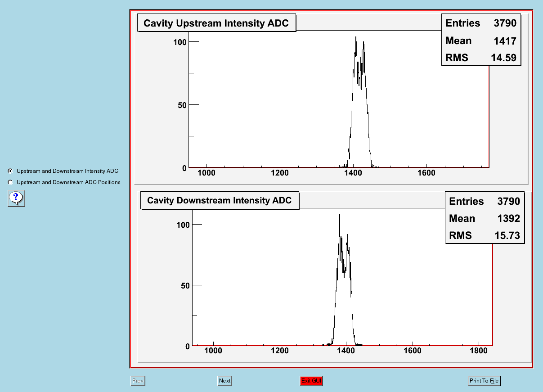Click the downstream histogram peak near 1400

pos(340,216)
